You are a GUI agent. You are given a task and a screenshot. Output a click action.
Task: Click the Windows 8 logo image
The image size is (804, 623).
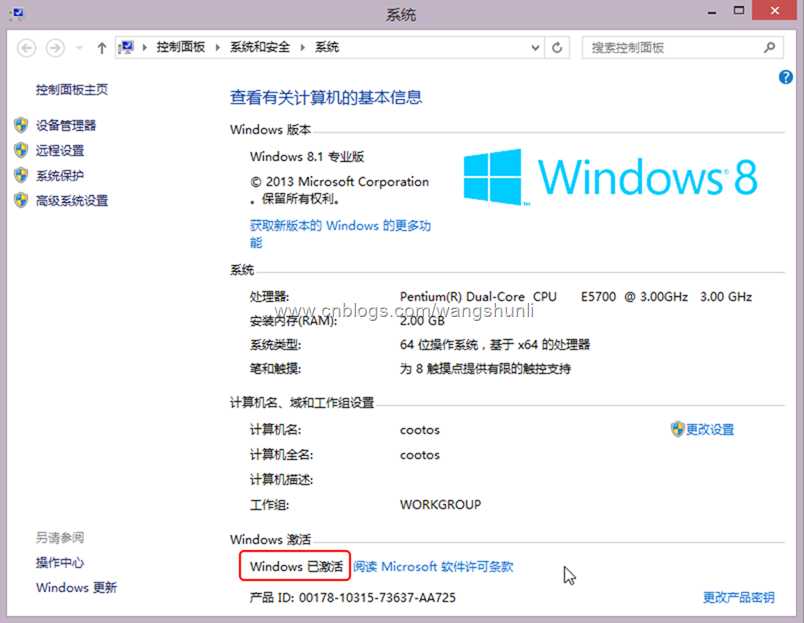[610, 177]
